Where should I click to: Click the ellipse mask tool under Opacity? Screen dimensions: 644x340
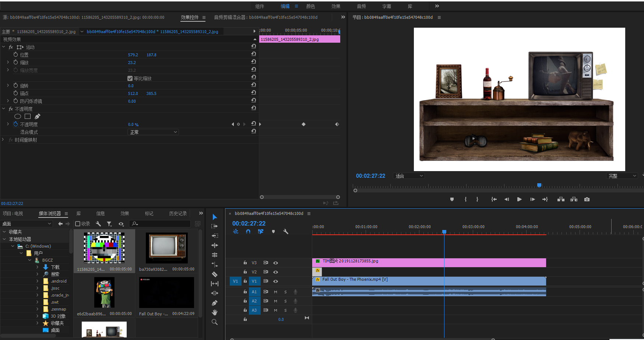click(x=18, y=116)
